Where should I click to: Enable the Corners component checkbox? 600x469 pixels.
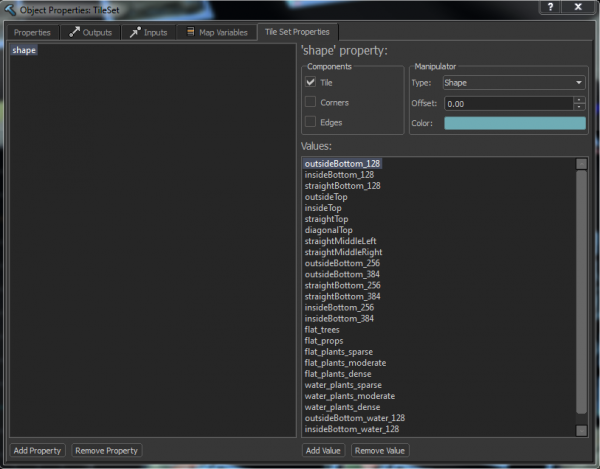coord(310,102)
